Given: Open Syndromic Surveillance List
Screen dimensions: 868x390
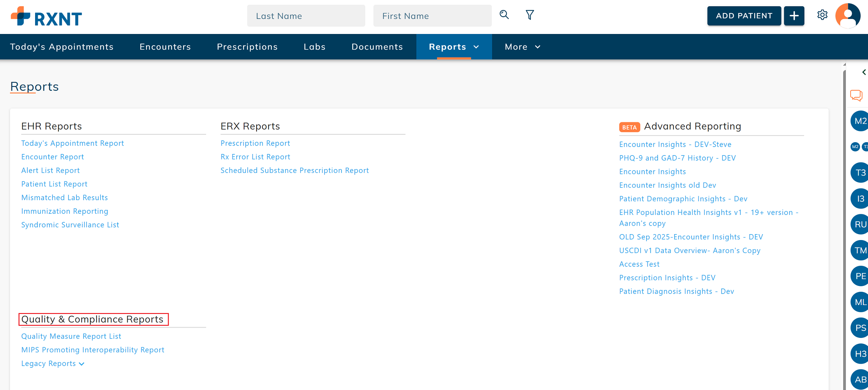Looking at the screenshot, I should coord(70,225).
